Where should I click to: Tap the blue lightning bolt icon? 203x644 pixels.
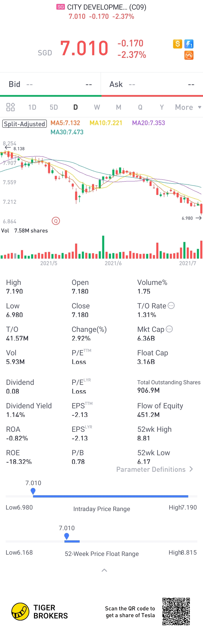[x=189, y=44]
